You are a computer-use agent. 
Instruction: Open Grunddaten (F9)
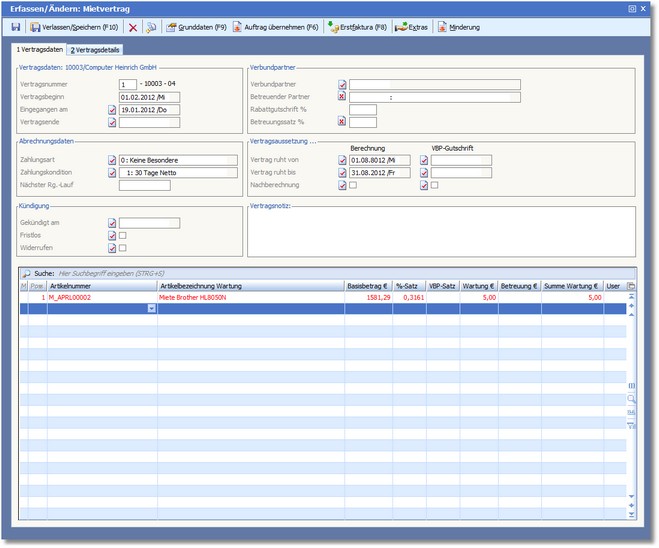click(198, 27)
